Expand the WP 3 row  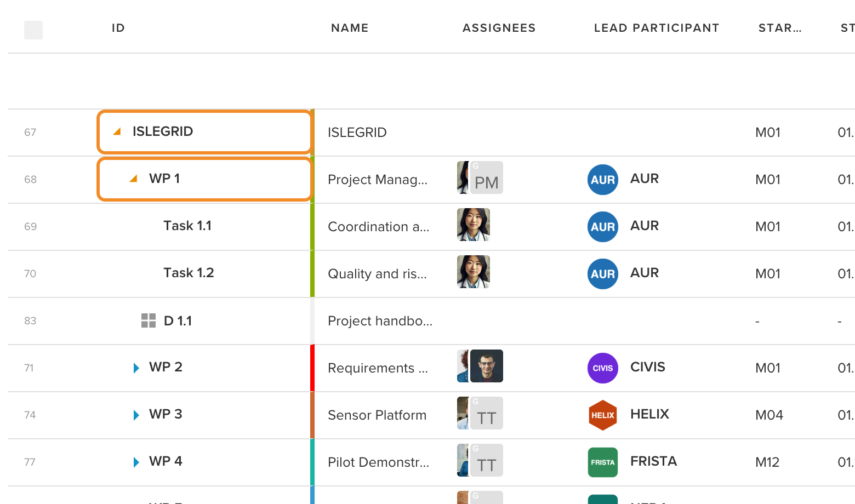[136, 415]
